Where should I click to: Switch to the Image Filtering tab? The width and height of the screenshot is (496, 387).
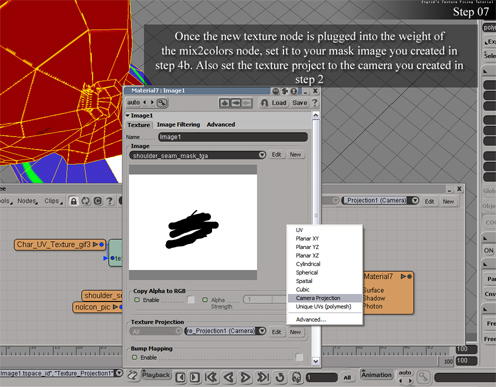click(x=178, y=124)
